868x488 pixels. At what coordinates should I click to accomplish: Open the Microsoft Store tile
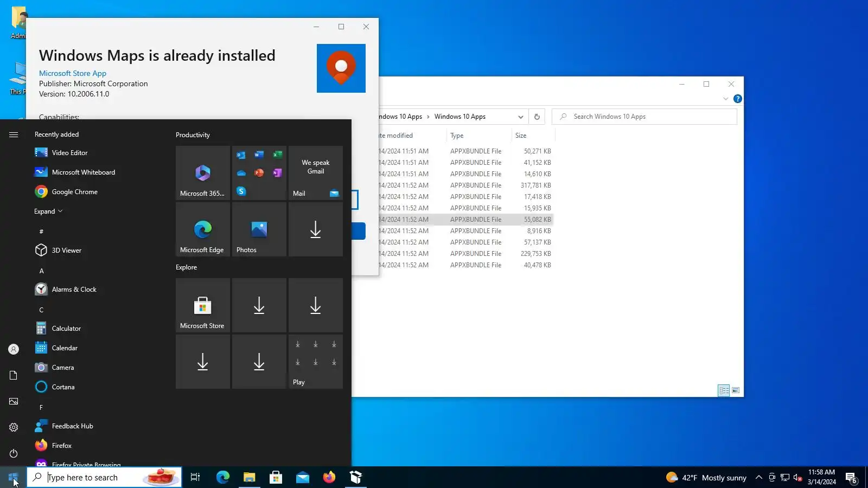203,305
